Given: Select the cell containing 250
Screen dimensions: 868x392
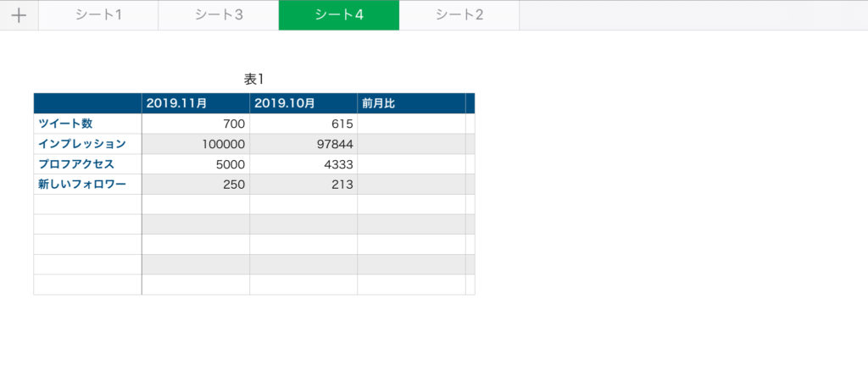Looking at the screenshot, I should click(196, 185).
